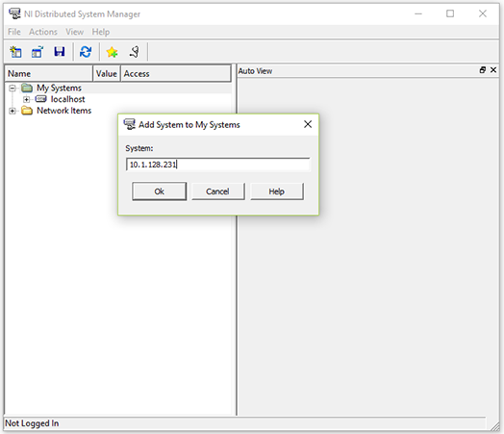Click the Network Items folder icon

(27, 111)
